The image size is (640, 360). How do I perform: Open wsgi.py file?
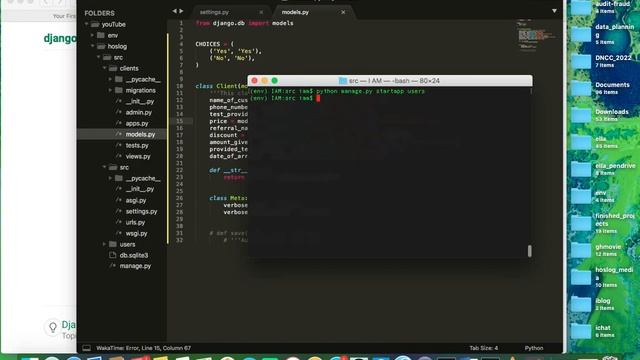[x=136, y=233]
